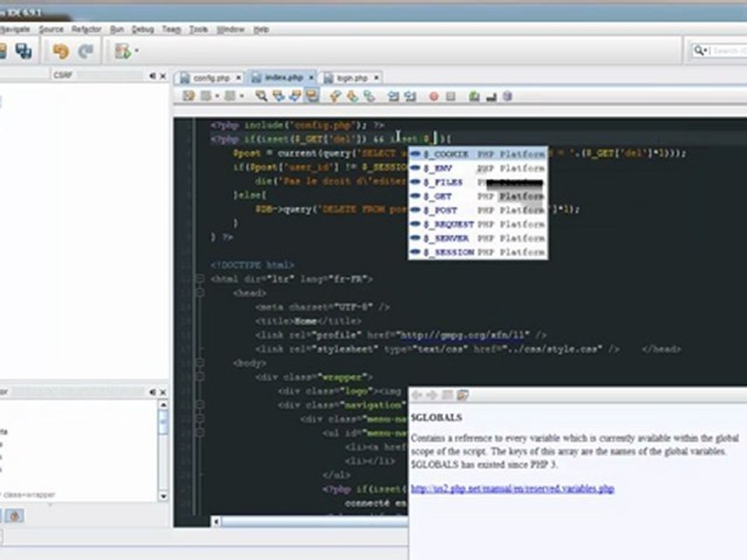The height and width of the screenshot is (560, 747).
Task: Collapse the head tag code fold
Action: 200,292
